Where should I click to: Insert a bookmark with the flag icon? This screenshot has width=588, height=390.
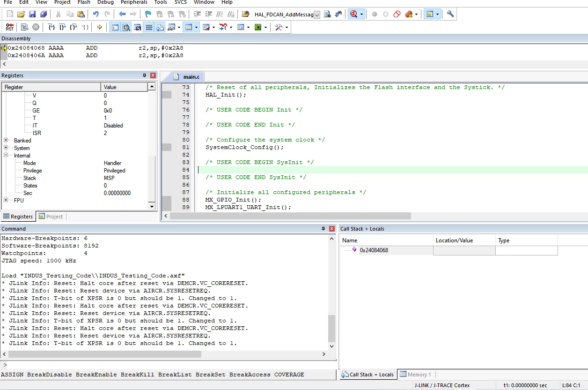148,14
